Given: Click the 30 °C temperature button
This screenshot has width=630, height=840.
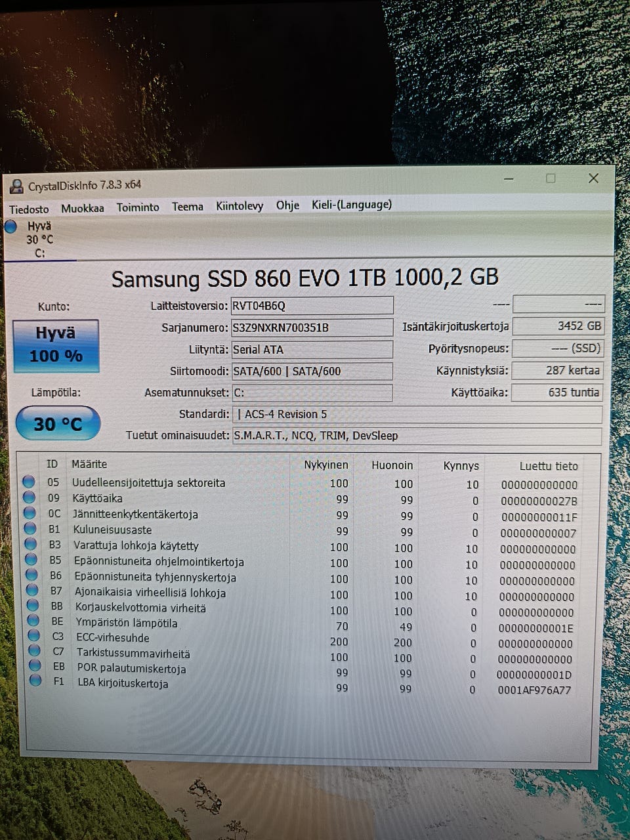Looking at the screenshot, I should 58,424.
